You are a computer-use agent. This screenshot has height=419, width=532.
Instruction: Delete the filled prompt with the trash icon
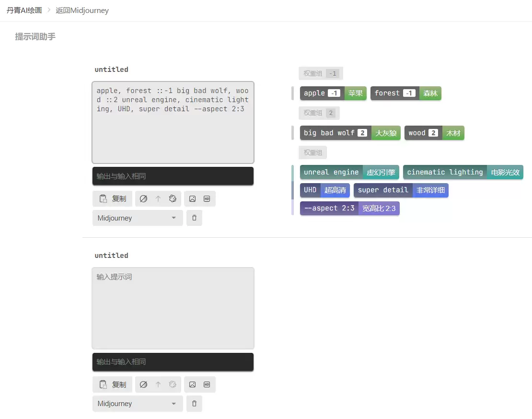click(195, 218)
